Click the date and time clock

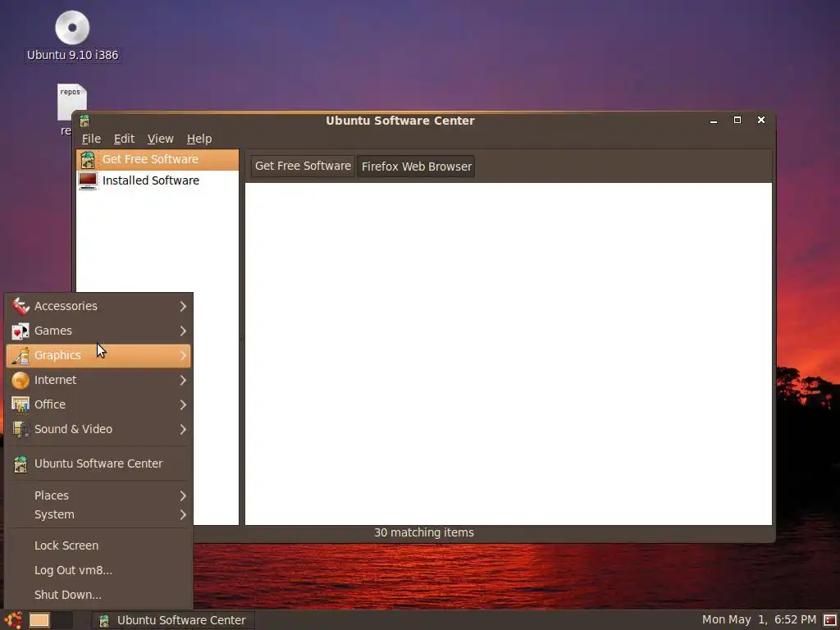(x=759, y=620)
